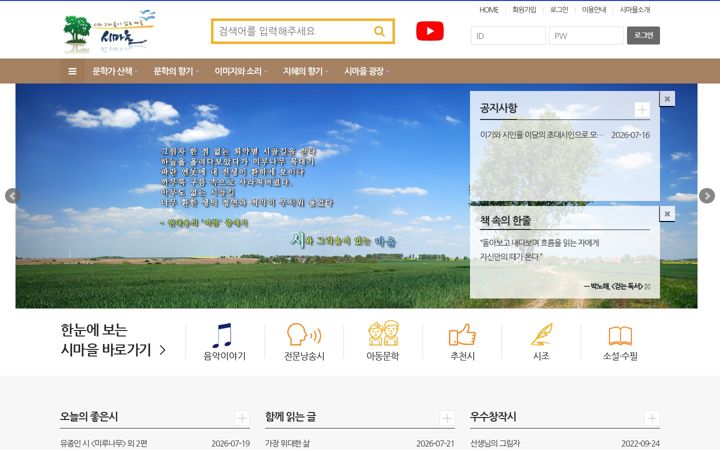The width and height of the screenshot is (720, 450).
Task: Open the YouTube channel icon
Action: [x=430, y=31]
